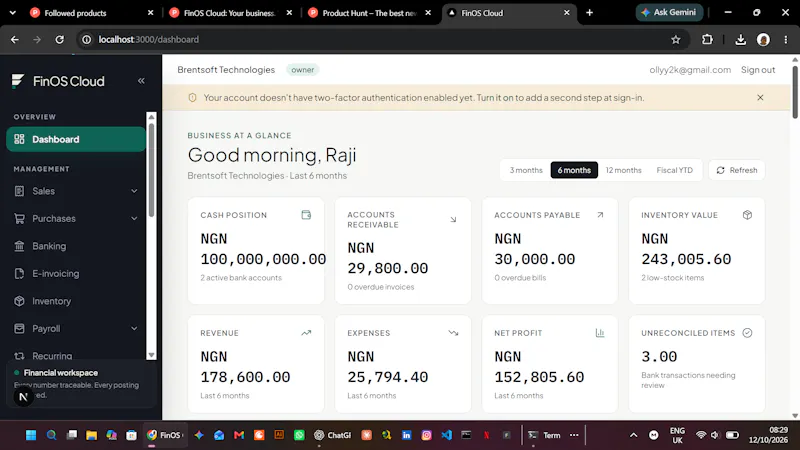Click the Brentsoft Technologies company name
The width and height of the screenshot is (800, 450).
pyautogui.click(x=226, y=70)
